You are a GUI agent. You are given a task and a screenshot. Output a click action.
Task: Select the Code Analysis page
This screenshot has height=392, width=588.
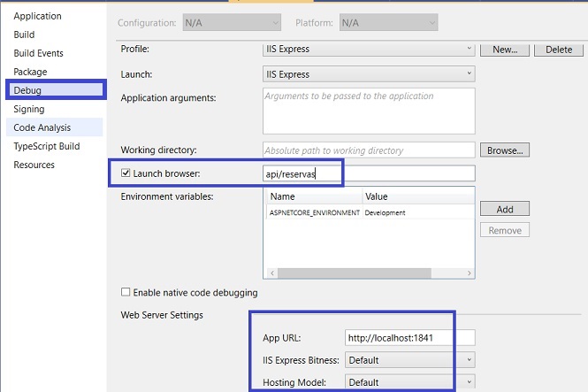click(42, 127)
